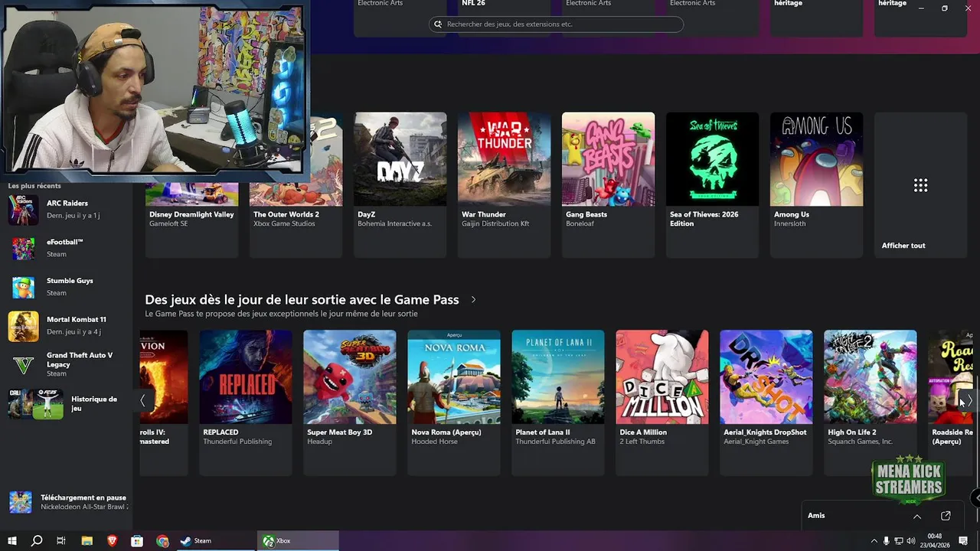This screenshot has width=980, height=551.
Task: Open Stumble Guys icon in the sidebar
Action: [23, 287]
